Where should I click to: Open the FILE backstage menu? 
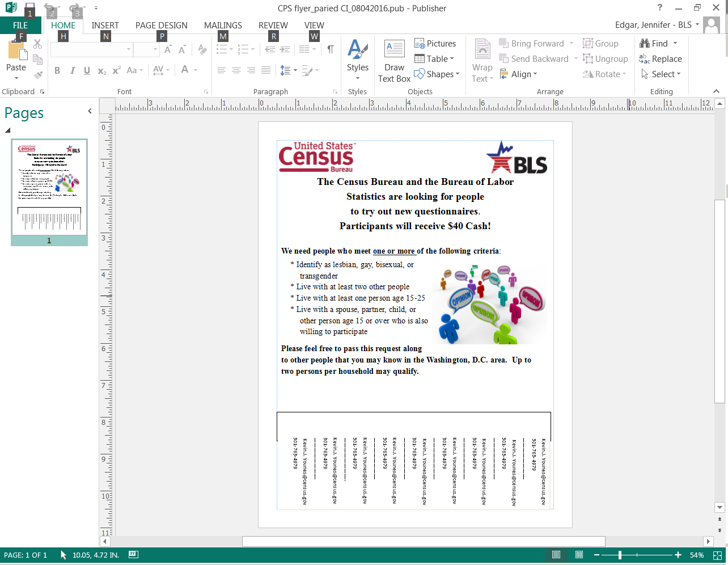20,26
